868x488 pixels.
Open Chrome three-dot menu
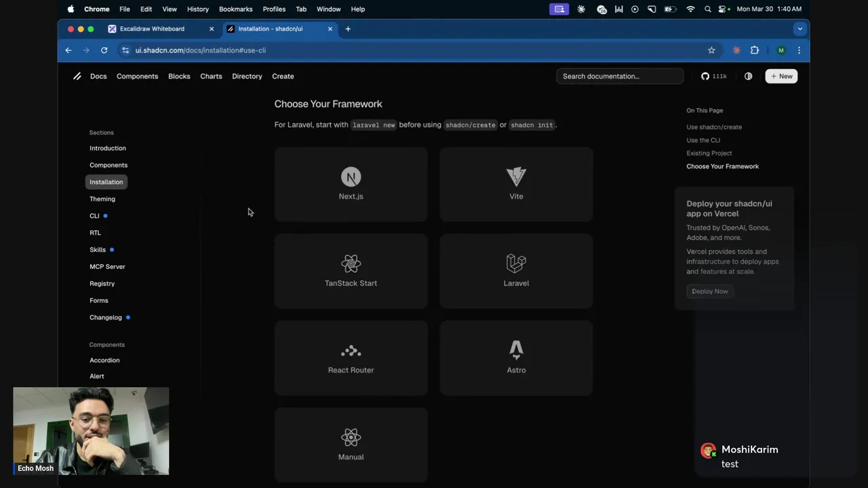799,50
